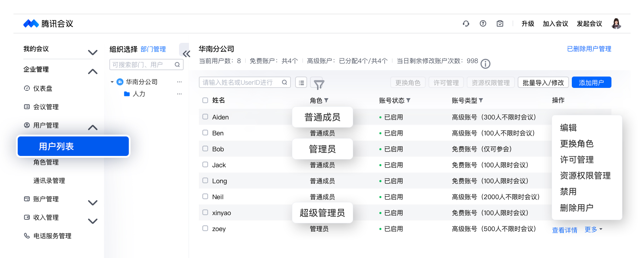Click 升级 in the header
Image resolution: width=644 pixels, height=258 pixels.
point(528,24)
